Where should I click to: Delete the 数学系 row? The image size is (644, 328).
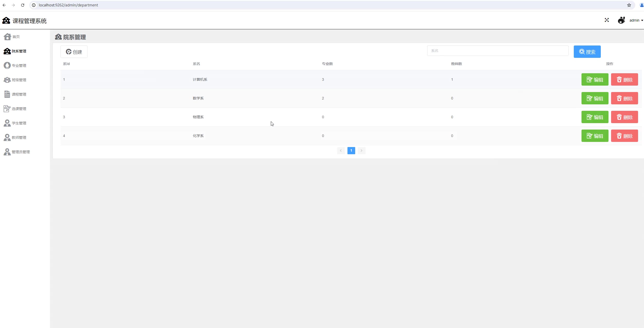(x=624, y=98)
